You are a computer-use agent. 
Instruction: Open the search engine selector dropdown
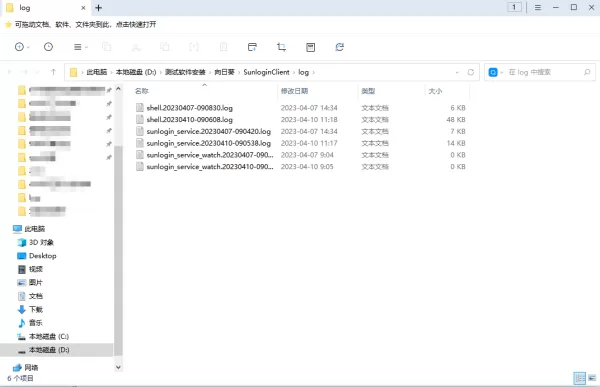pyautogui.click(x=502, y=72)
